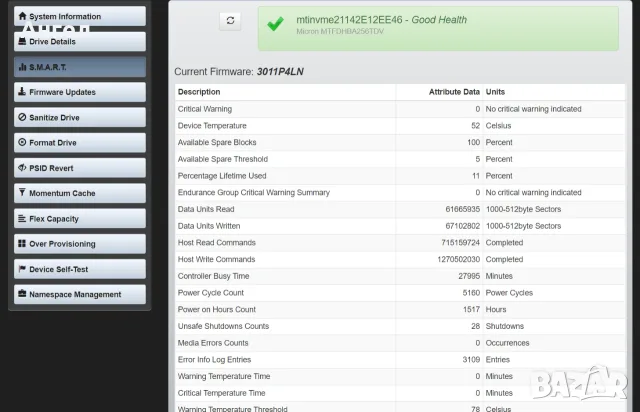Screen dimensions: 640x412
Task: Click the value 11 for Lifetime Used
Action: tap(476, 176)
